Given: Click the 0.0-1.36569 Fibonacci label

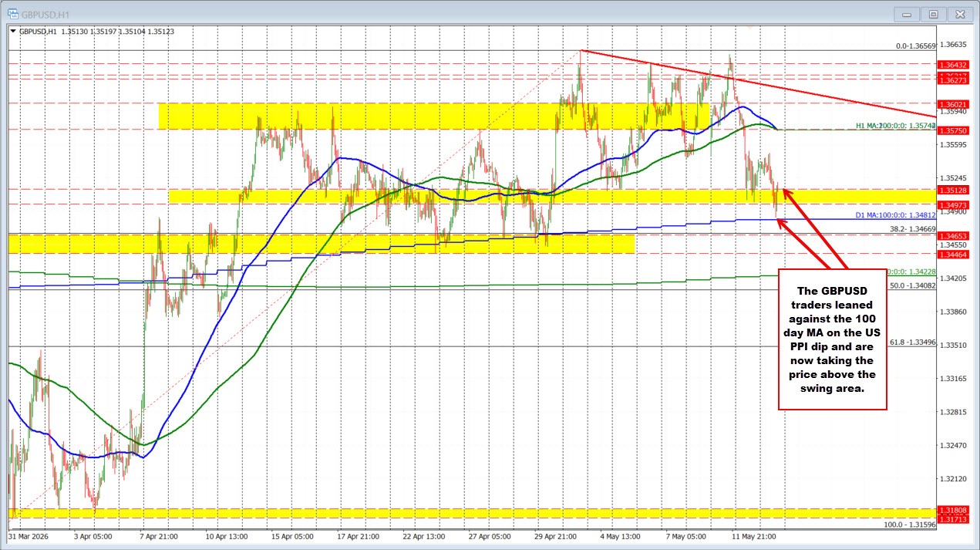Looking at the screenshot, I should coord(916,46).
